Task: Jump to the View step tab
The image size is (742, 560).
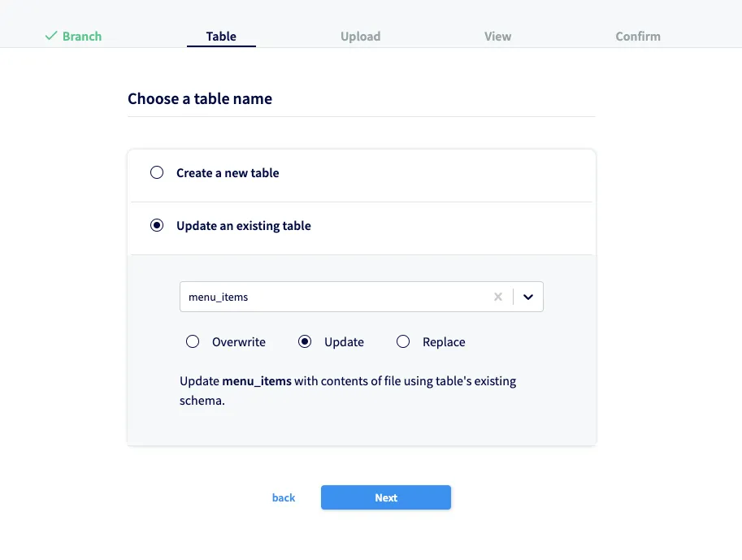Action: (497, 36)
